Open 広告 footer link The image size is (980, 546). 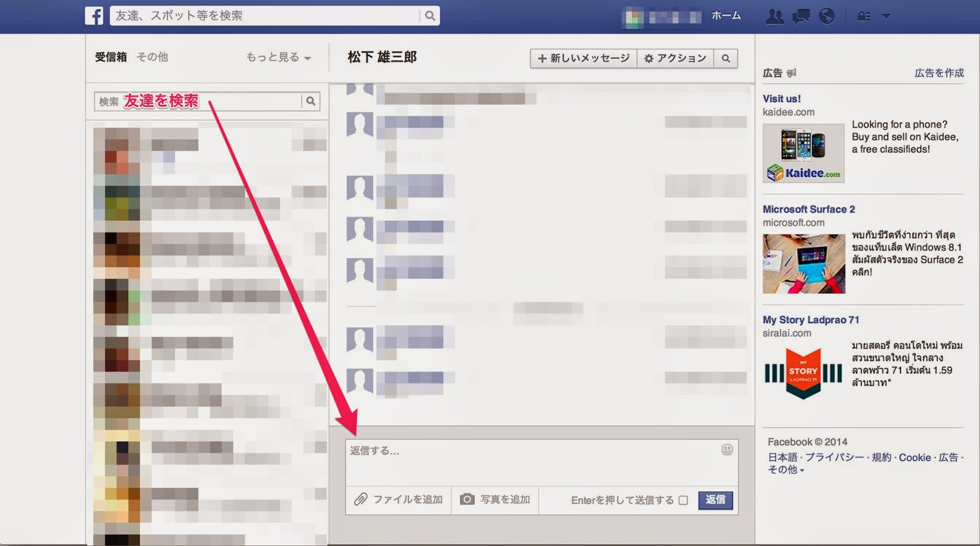coord(948,457)
